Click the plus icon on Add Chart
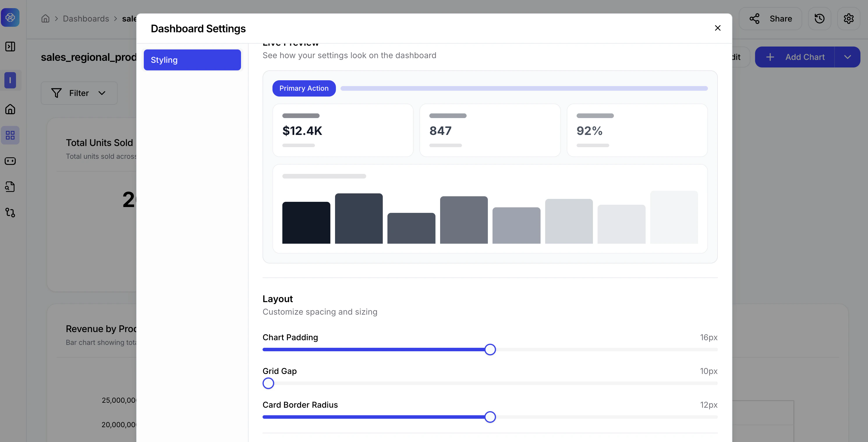Screen dimensions: 868x442 click(x=770, y=57)
